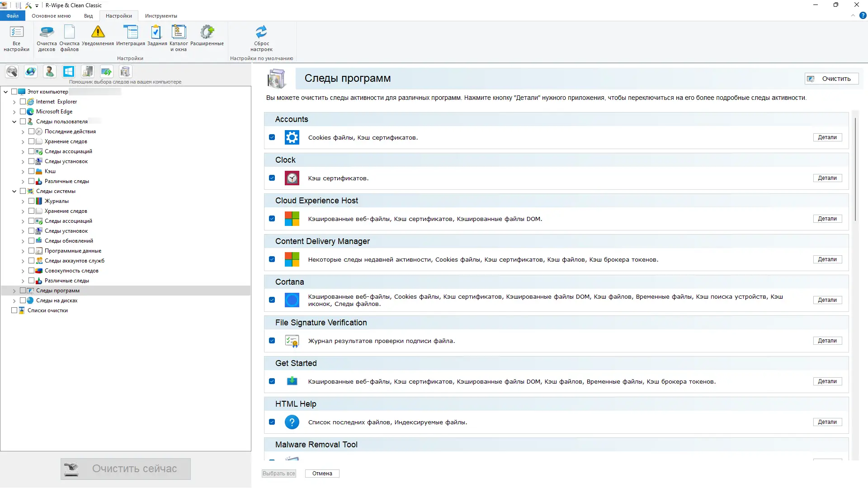The image size is (868, 488).
Task: Open Каталог и окна settings
Action: click(x=179, y=33)
